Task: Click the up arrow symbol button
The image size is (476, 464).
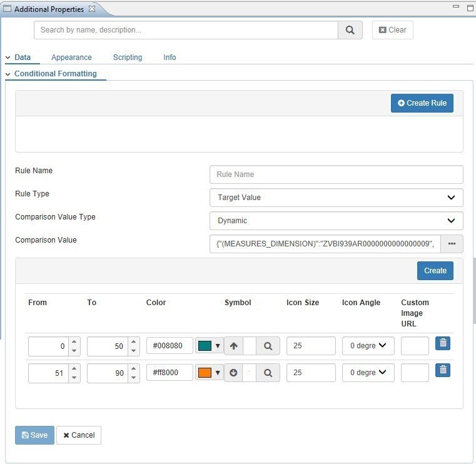Action: pos(234,346)
